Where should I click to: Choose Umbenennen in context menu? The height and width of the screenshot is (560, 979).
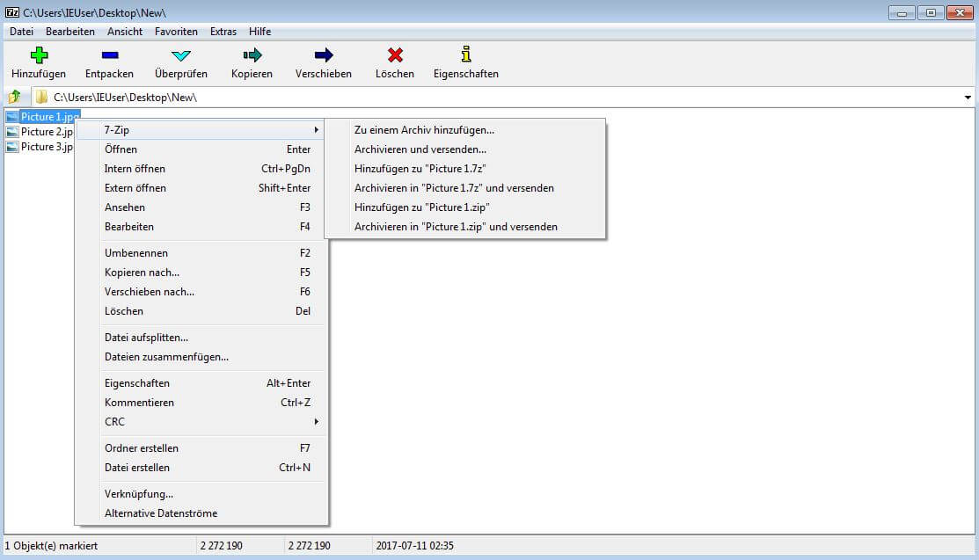(201, 253)
